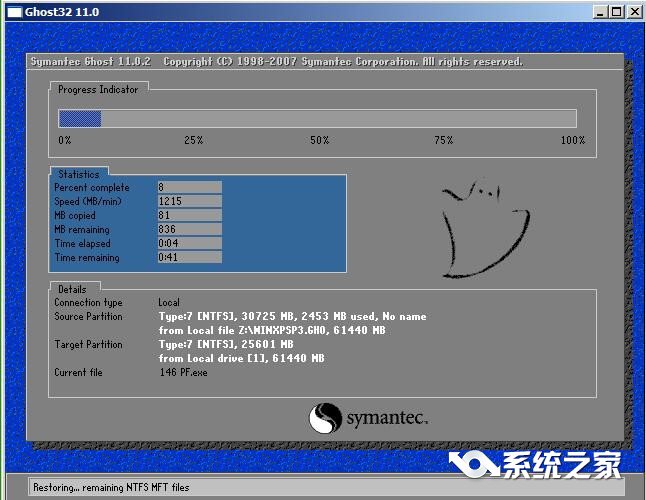Viewport: 646px width, 500px height.
Task: Click the Percent complete value 8
Action: click(x=190, y=187)
